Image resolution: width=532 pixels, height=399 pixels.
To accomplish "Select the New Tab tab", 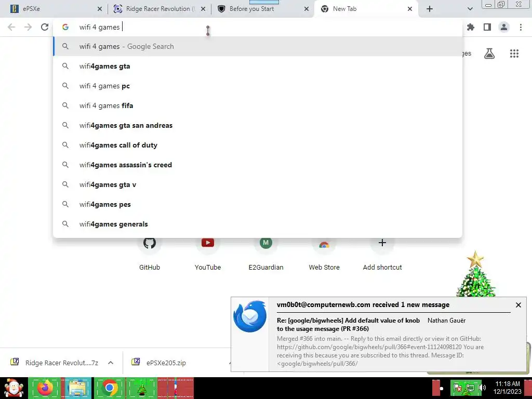I will [366, 9].
